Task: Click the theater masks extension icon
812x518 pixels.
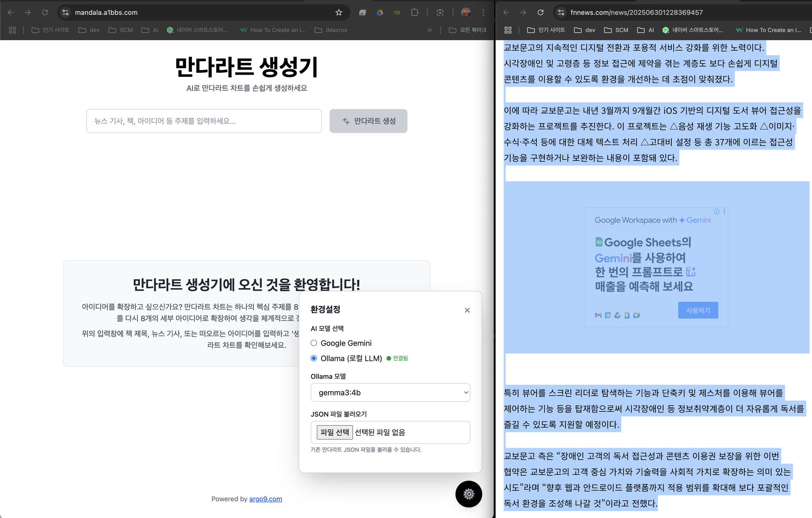Action: pos(397,12)
